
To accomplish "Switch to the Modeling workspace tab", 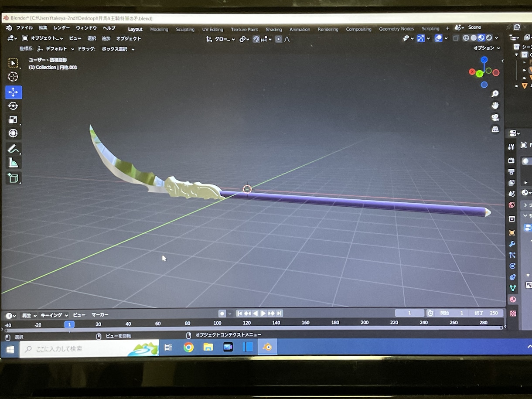I will 159,29.
